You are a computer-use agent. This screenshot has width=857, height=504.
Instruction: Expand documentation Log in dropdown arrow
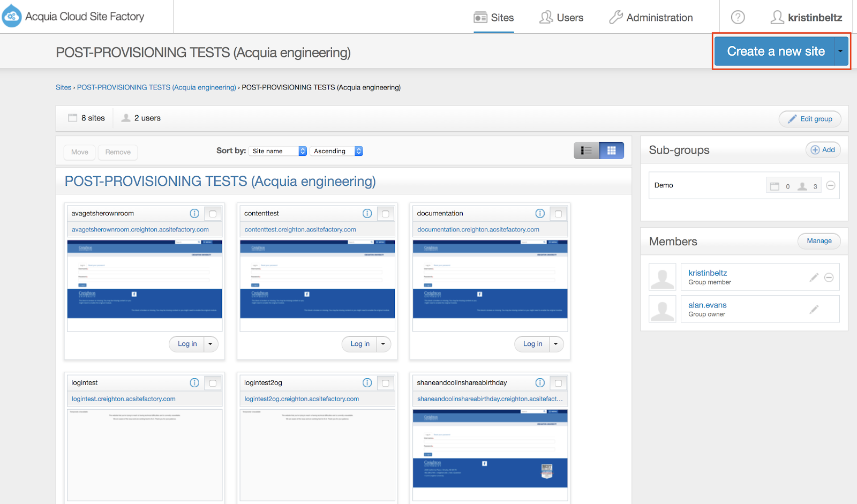coord(556,344)
